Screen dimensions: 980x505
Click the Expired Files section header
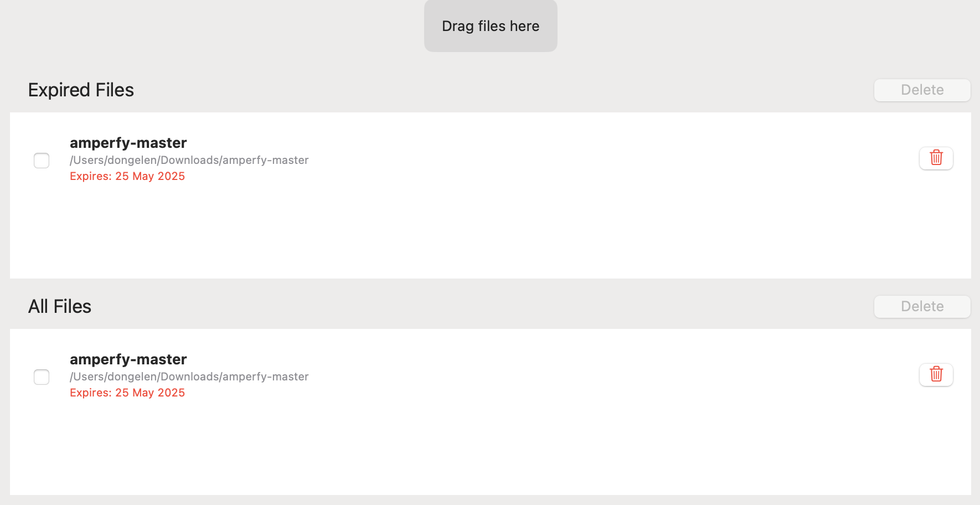[x=81, y=90]
